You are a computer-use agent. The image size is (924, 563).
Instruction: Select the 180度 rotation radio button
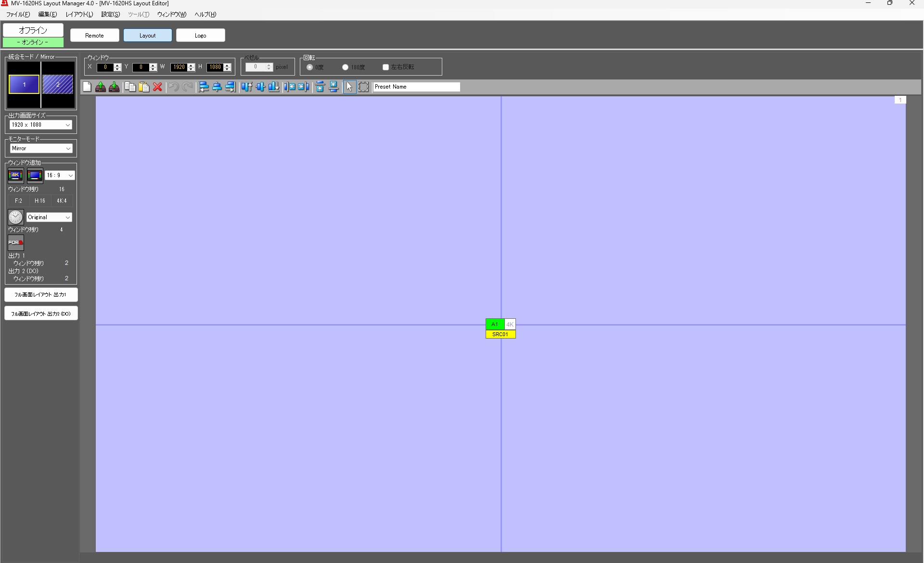345,67
